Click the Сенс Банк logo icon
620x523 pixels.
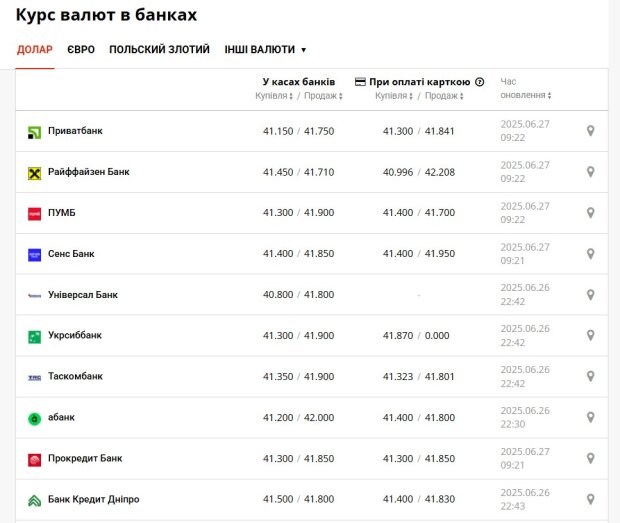pos(34,255)
